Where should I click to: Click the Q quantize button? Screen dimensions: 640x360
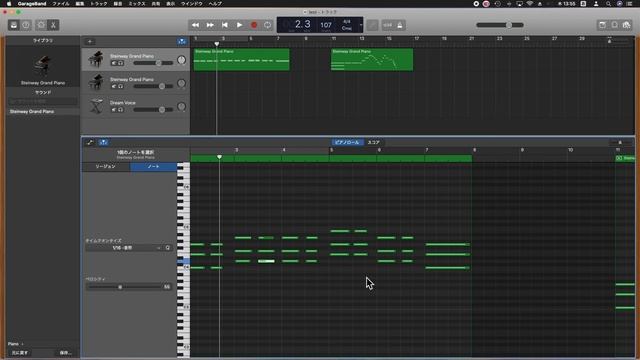coord(168,248)
